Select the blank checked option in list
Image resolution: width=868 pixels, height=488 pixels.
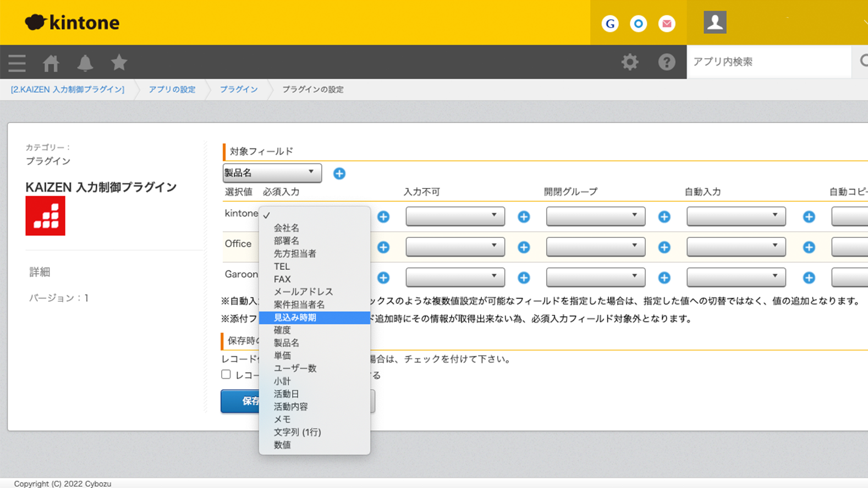(315, 215)
